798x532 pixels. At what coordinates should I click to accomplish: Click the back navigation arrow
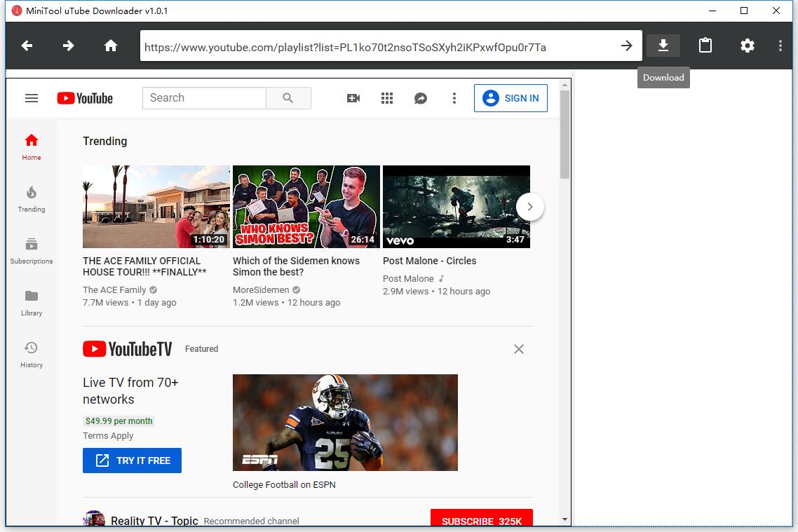tap(26, 45)
